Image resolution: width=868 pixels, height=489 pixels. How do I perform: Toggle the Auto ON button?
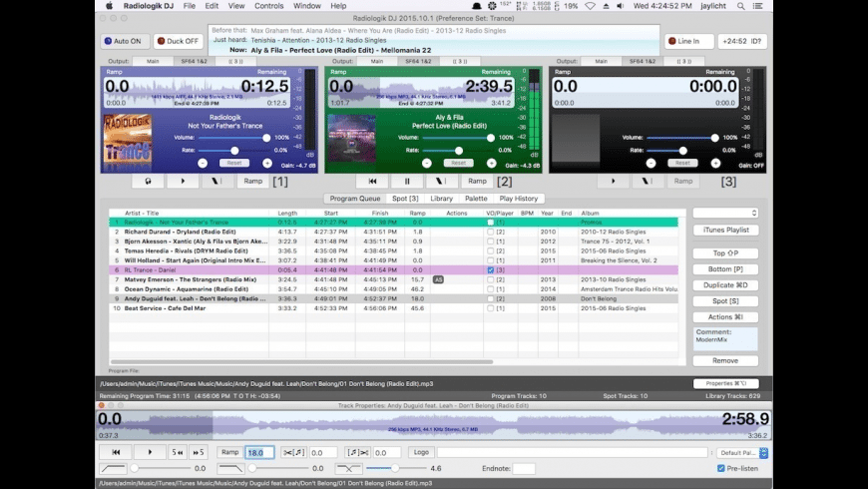(x=124, y=41)
